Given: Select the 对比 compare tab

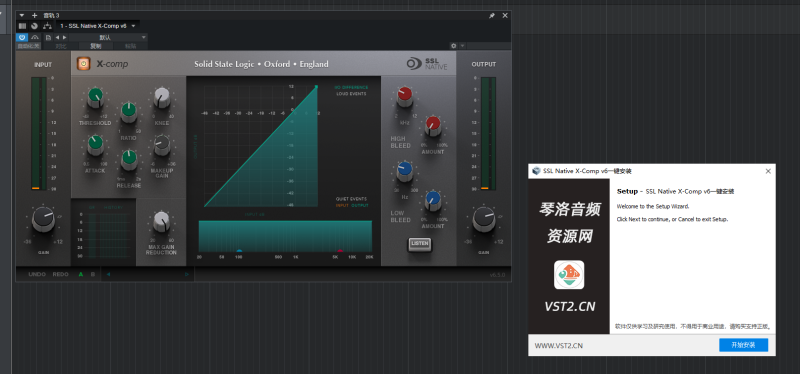Looking at the screenshot, I should tap(61, 46).
